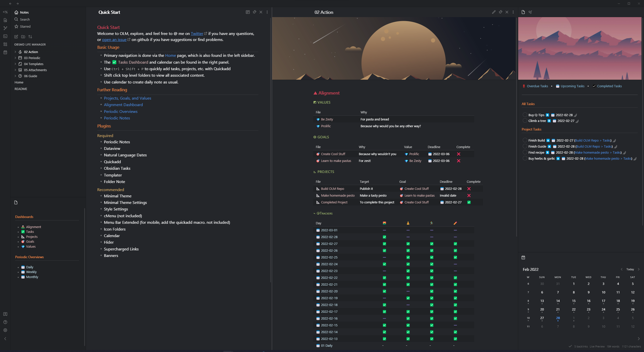Toggle reading view icon in Quick Start pane
This screenshot has height=352, width=644.
(x=248, y=12)
